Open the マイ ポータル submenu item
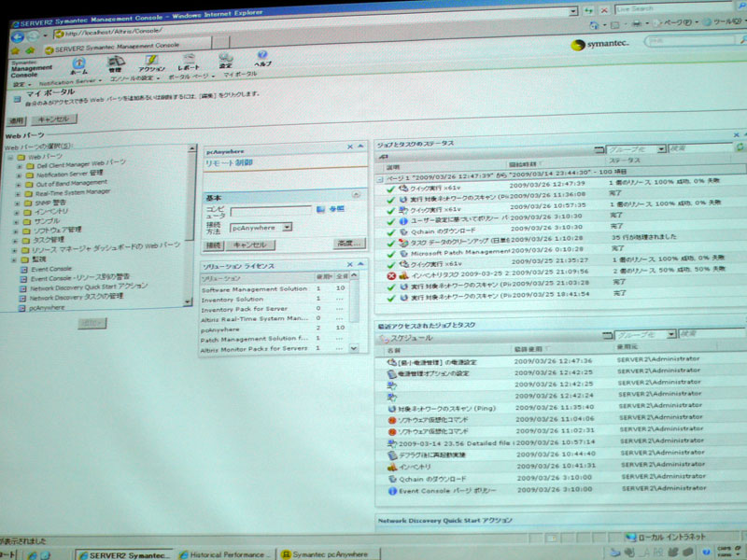This screenshot has width=747, height=560. (240, 75)
